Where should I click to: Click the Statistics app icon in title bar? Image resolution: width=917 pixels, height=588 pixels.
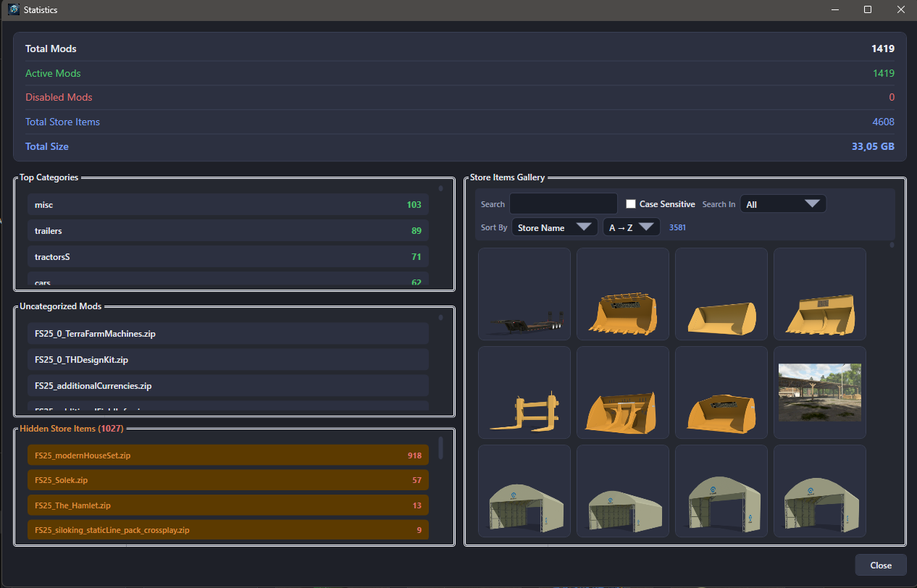pos(13,10)
